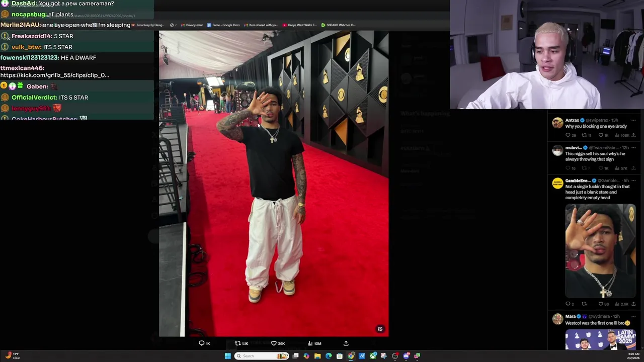Image resolution: width=644 pixels, height=362 pixels.
Task: Share the mclovi tweet
Action: coord(633,168)
